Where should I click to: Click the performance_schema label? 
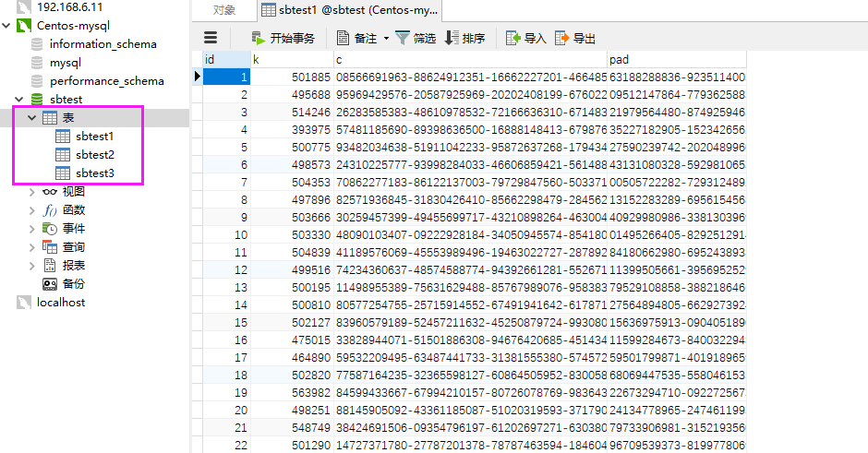(x=107, y=81)
